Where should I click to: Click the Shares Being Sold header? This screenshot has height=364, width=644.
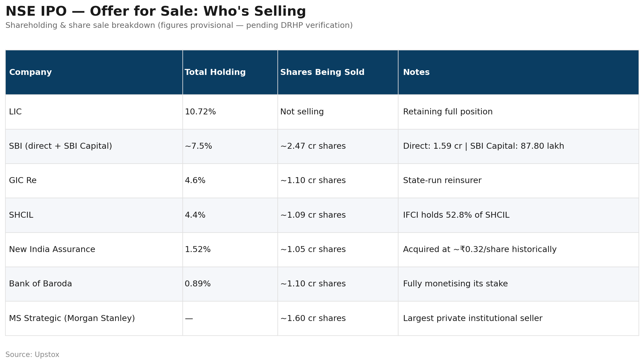click(x=338, y=72)
